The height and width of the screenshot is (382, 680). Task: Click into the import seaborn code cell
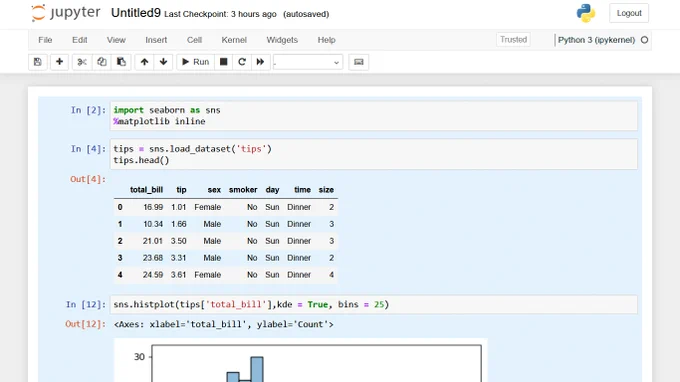click(374, 116)
